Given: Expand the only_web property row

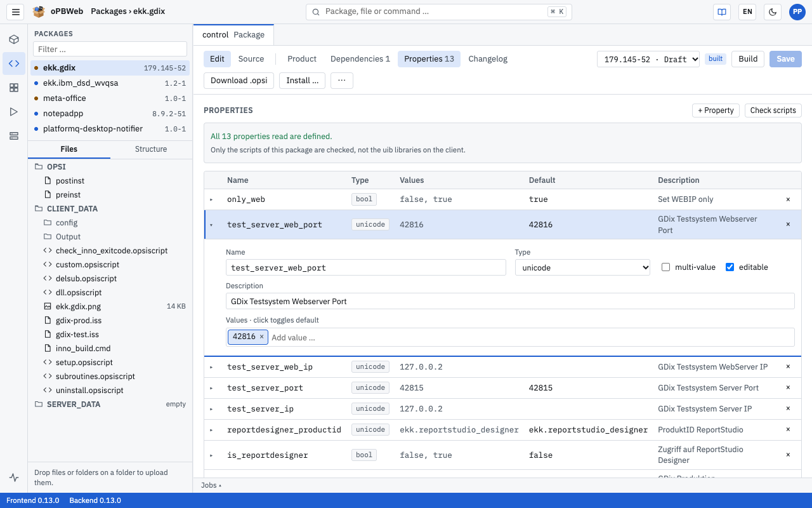Looking at the screenshot, I should (212, 199).
